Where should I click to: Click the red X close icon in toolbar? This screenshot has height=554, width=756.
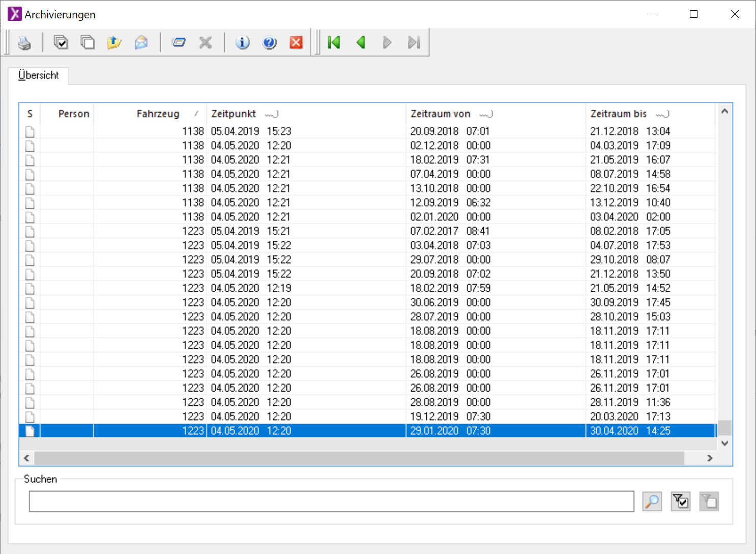[x=296, y=43]
